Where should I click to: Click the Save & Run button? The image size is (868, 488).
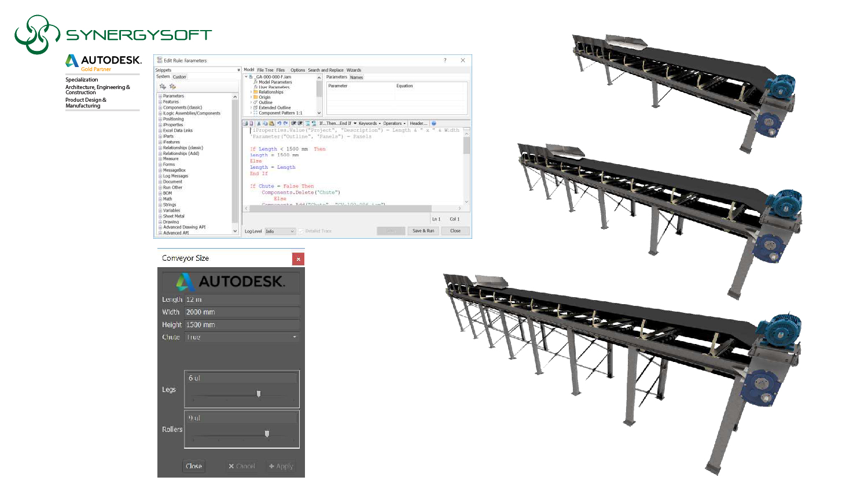point(423,231)
